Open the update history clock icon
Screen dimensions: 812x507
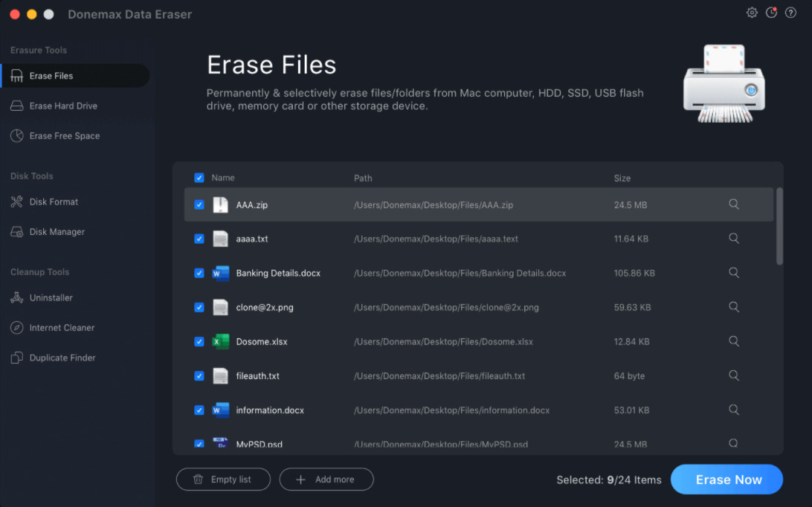[772, 13]
